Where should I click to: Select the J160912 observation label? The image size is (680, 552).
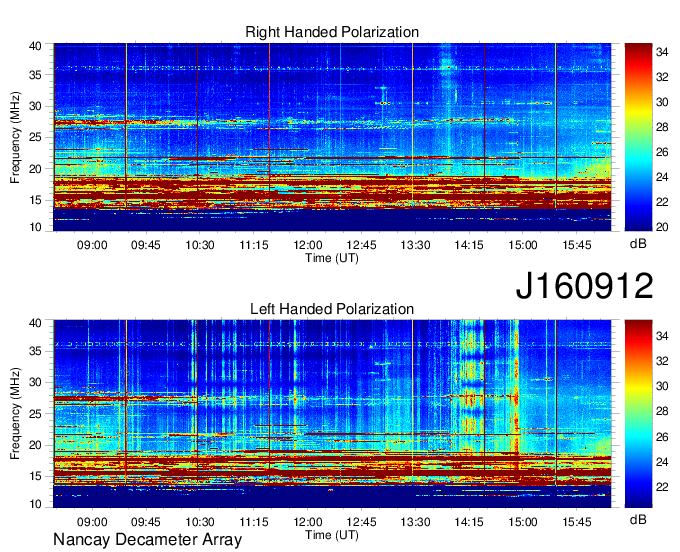584,286
